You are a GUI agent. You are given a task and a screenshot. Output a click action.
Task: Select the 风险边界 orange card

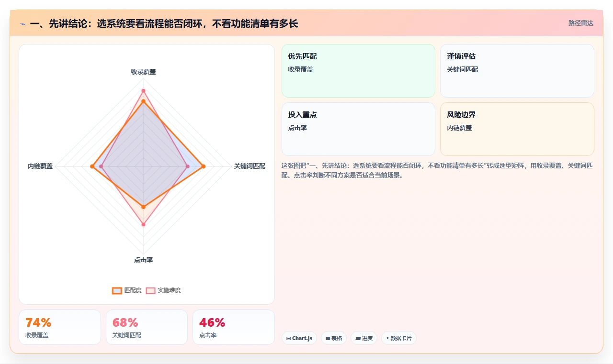(517, 129)
